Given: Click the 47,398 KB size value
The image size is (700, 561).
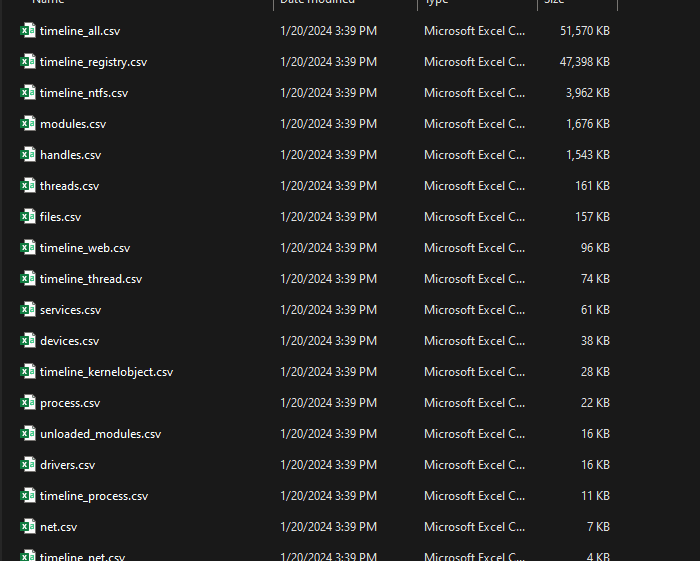Looking at the screenshot, I should coord(585,62).
